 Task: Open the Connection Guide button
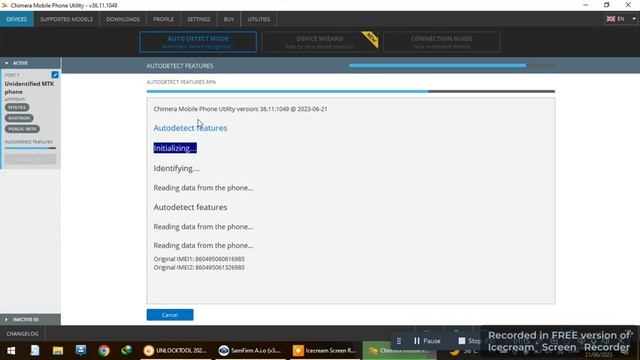coord(441,42)
